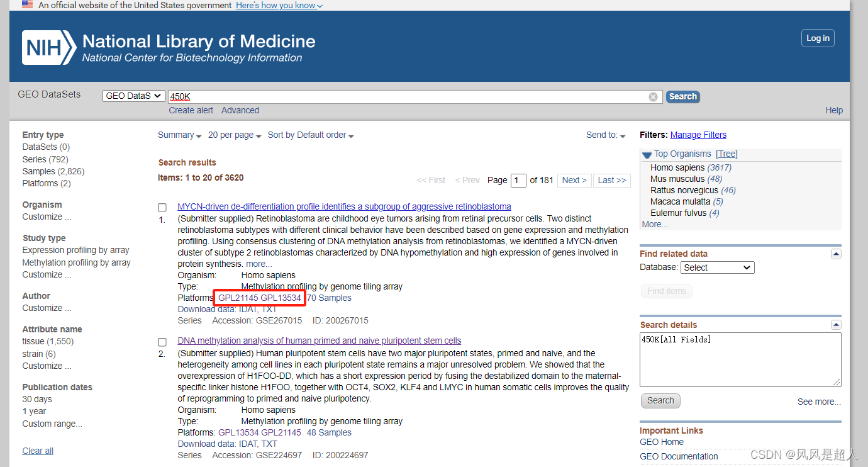The width and height of the screenshot is (868, 467).
Task: Customize the Organism filter
Action: pyautogui.click(x=47, y=217)
